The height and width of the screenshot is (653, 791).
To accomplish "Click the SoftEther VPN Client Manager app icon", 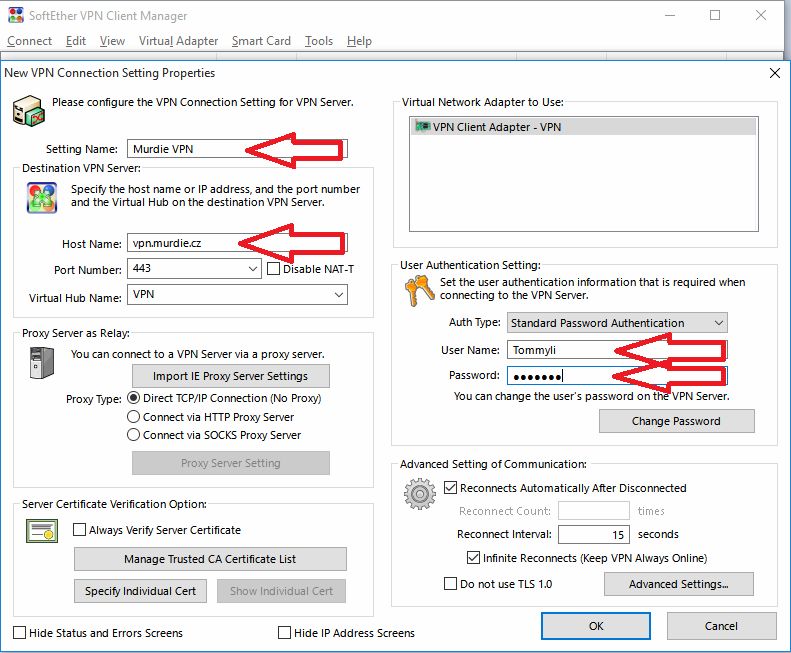I will pyautogui.click(x=16, y=15).
